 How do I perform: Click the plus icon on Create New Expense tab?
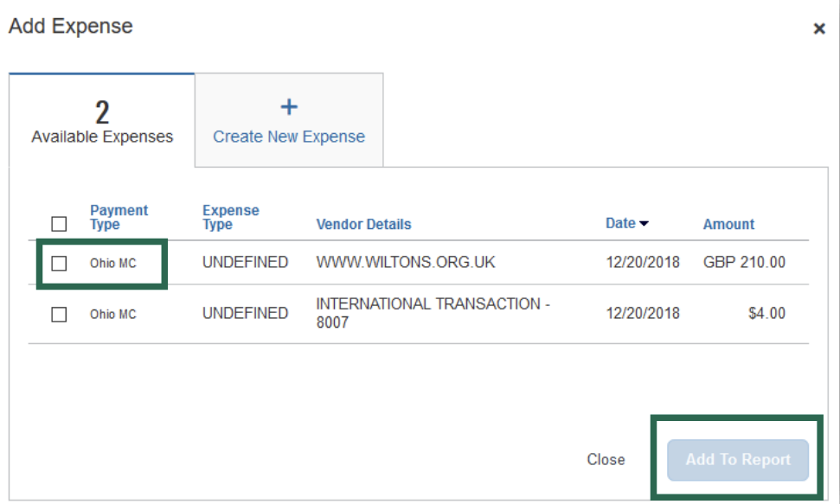(x=288, y=105)
